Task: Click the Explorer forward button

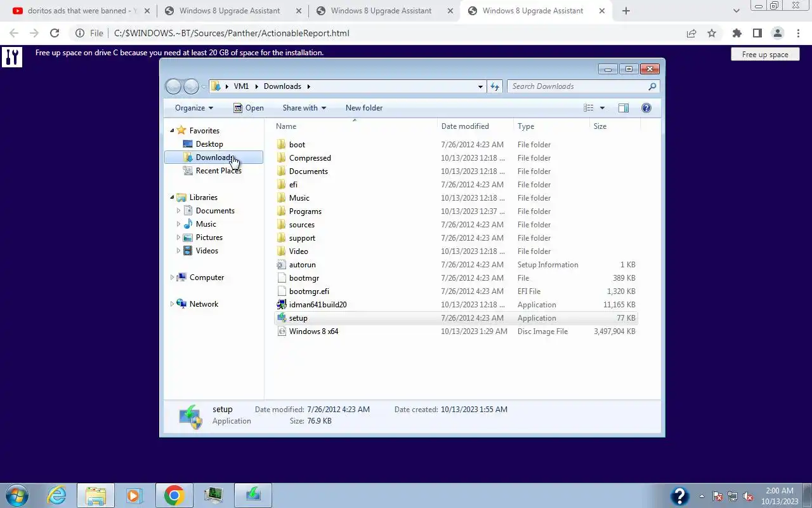Action: tap(191, 86)
